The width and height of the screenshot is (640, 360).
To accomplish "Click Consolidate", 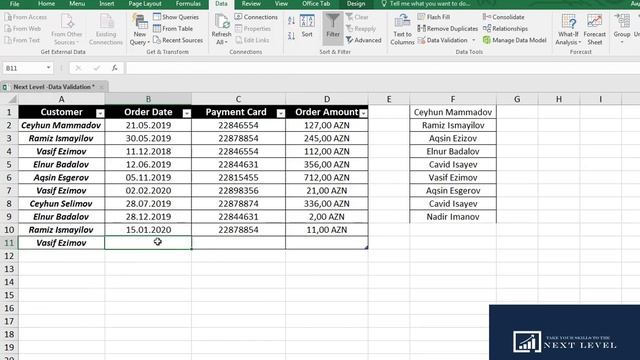I will point(504,17).
